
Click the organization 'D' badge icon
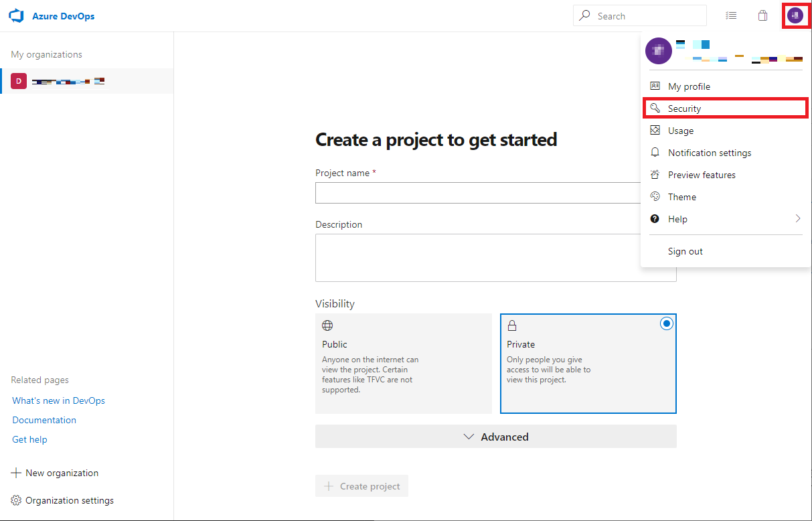(x=19, y=81)
